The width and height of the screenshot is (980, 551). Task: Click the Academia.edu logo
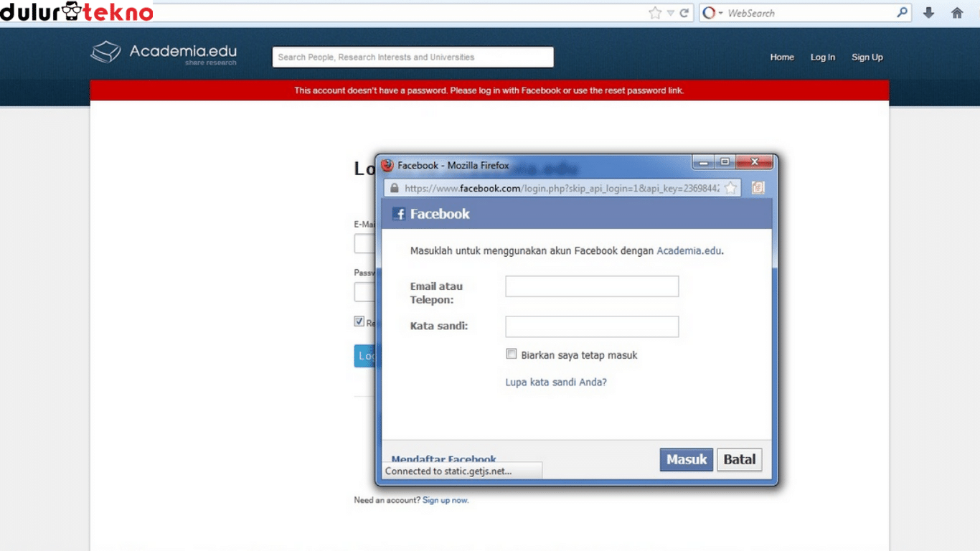pyautogui.click(x=164, y=52)
